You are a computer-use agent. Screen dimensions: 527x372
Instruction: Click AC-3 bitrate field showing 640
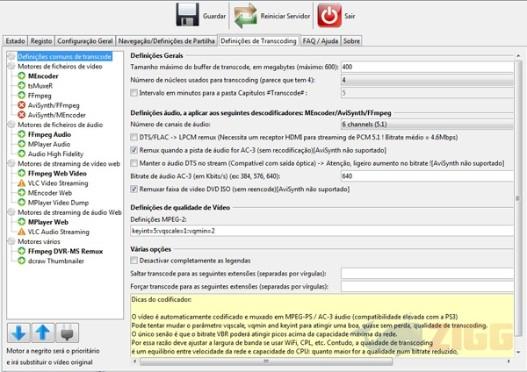pyautogui.click(x=427, y=176)
